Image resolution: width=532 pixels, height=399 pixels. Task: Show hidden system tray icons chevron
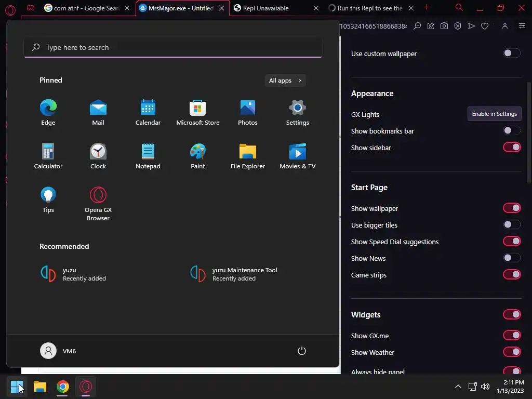click(x=458, y=387)
